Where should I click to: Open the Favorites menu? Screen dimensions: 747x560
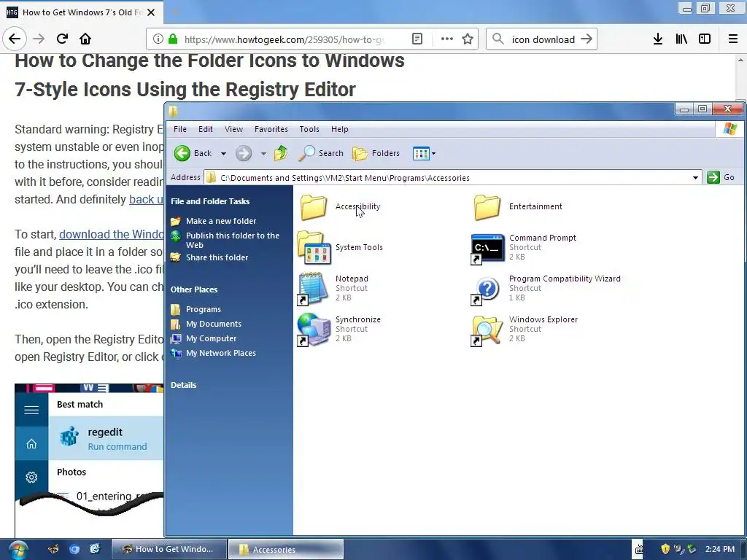point(271,129)
